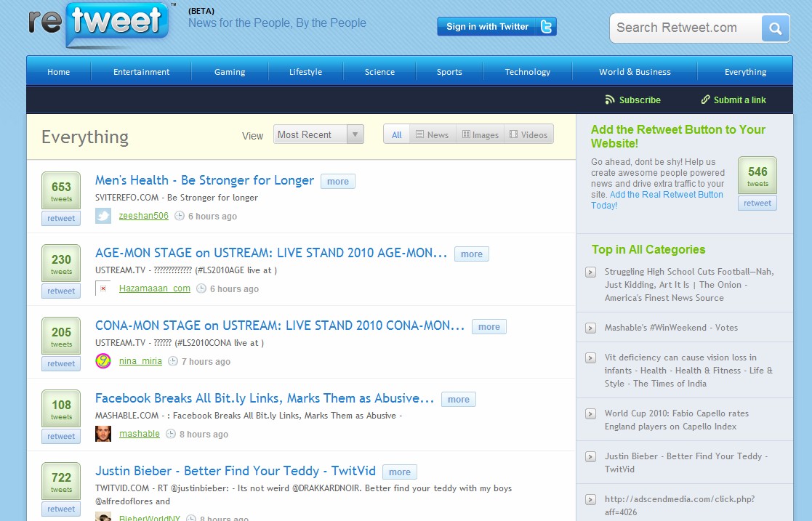812x521 pixels.
Task: Open the Most Recent view dropdown
Action: click(x=318, y=134)
